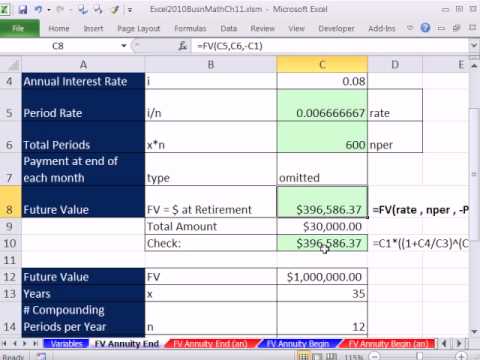The image size is (480, 360).
Task: Select column A header
Action: (83, 64)
